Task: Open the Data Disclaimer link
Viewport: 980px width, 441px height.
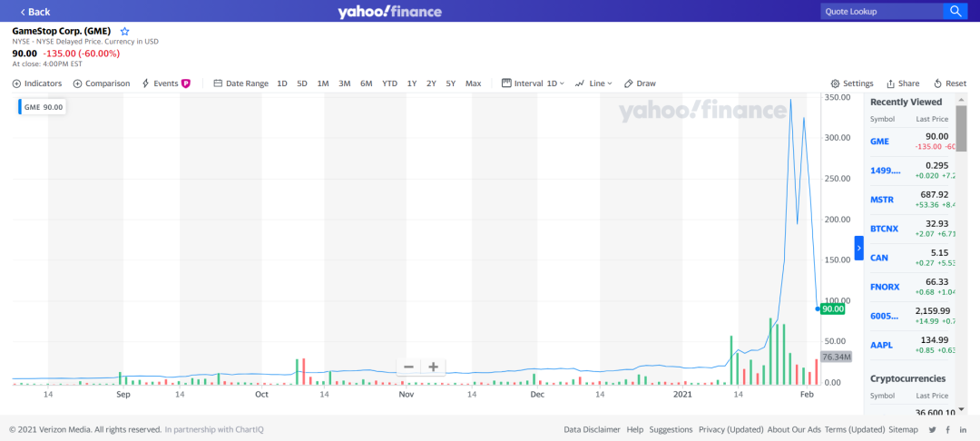Action: [592, 430]
